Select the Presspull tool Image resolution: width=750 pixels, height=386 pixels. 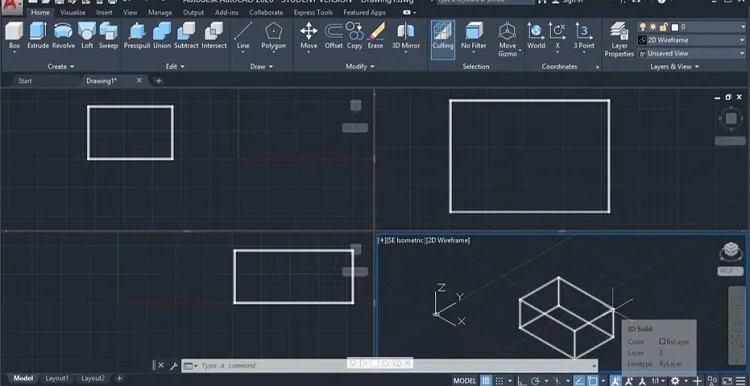click(137, 36)
